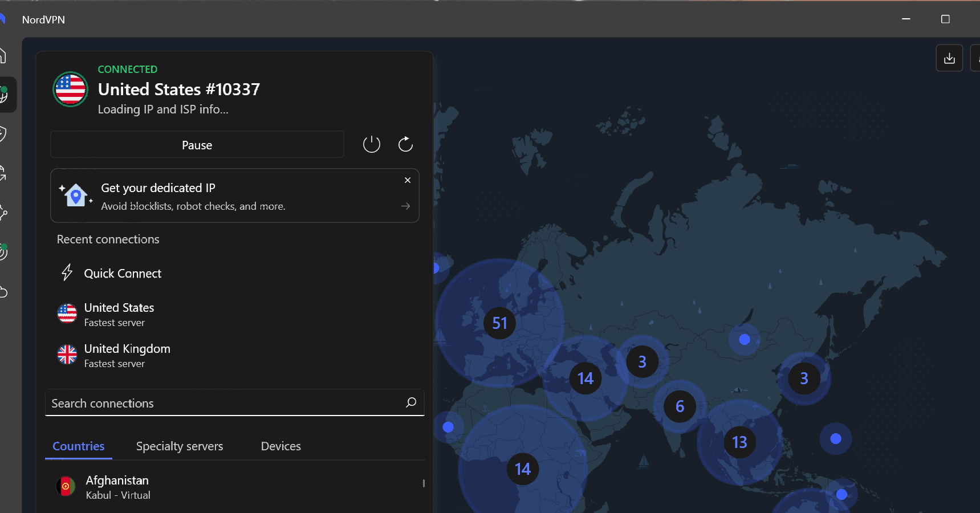
Task: Dismiss the dedicated IP banner
Action: 408,180
